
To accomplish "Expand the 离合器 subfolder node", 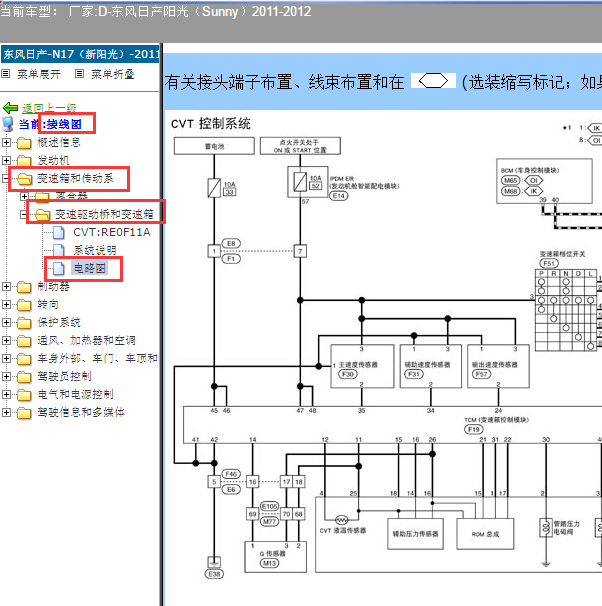I will tap(24, 196).
